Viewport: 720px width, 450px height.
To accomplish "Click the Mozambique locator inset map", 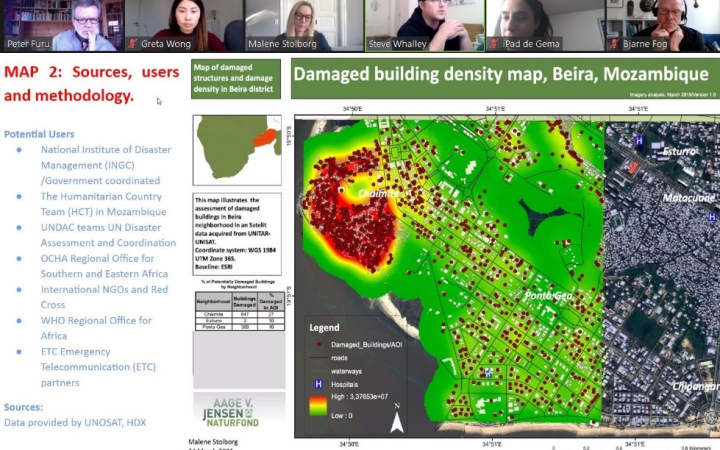I will [x=236, y=146].
